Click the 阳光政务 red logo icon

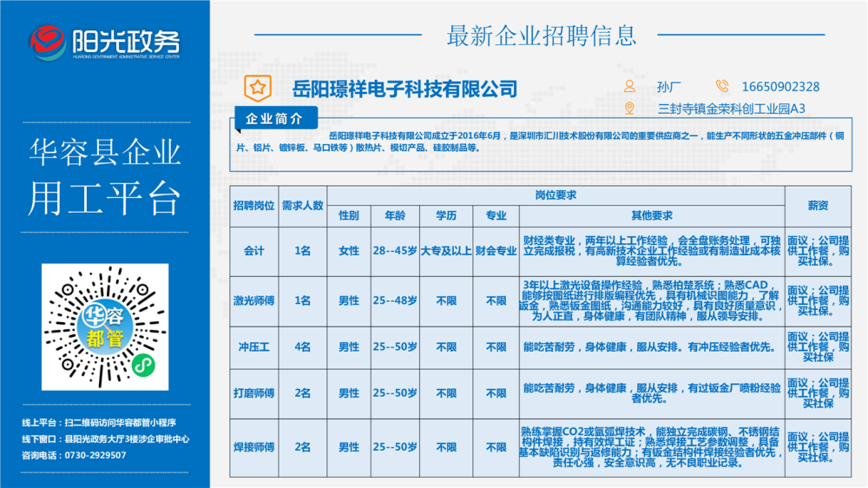pos(48,41)
